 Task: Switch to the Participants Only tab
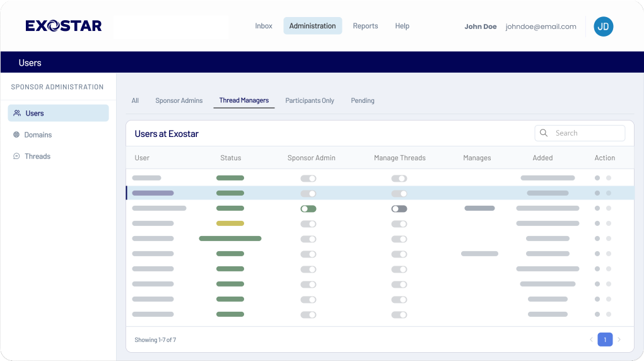(x=310, y=100)
